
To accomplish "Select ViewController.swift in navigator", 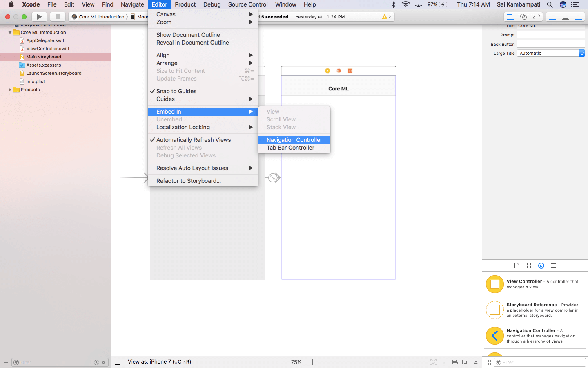I will pyautogui.click(x=48, y=49).
